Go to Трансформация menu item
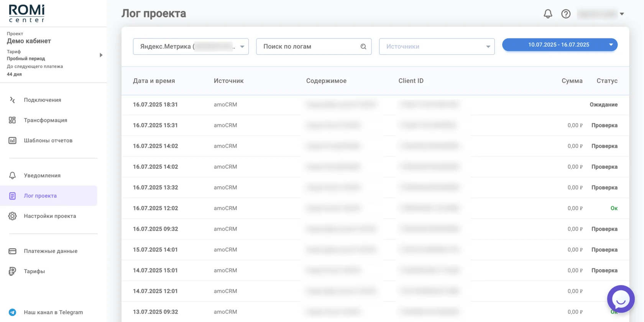The image size is (644, 322). coord(45,120)
